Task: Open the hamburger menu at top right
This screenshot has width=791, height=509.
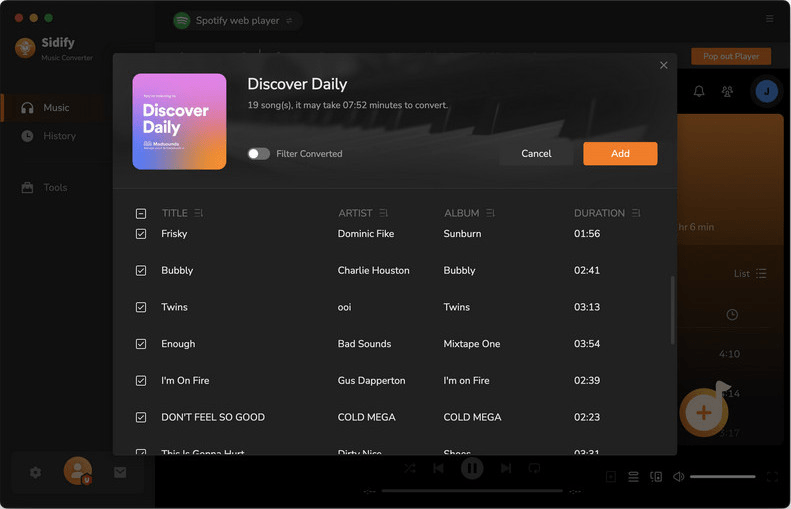Action: point(769,18)
